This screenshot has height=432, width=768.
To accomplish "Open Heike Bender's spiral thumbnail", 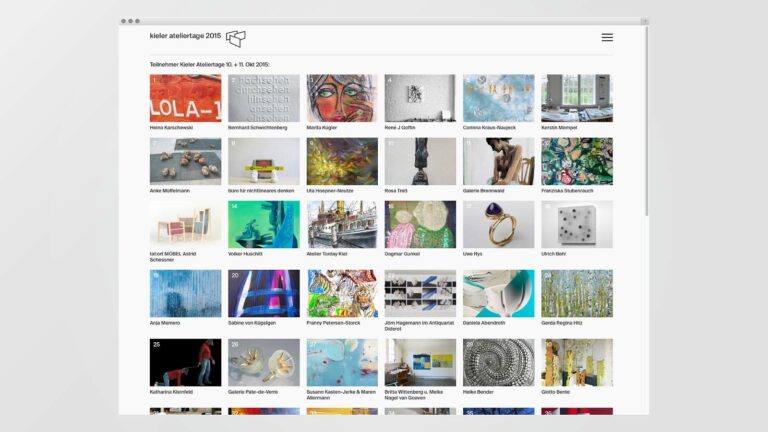I will coord(499,362).
